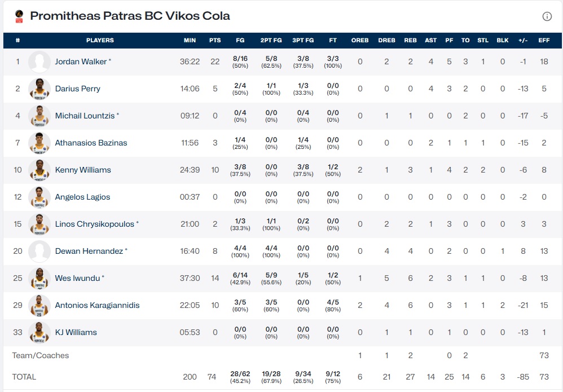Screen dimensions: 563x392
Task: Open Angelos Lagios player page
Action: 82,197
